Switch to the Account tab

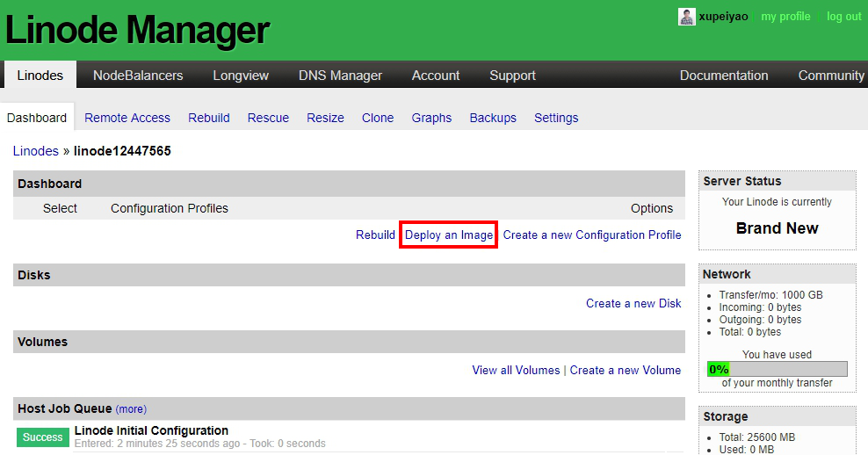tap(436, 76)
